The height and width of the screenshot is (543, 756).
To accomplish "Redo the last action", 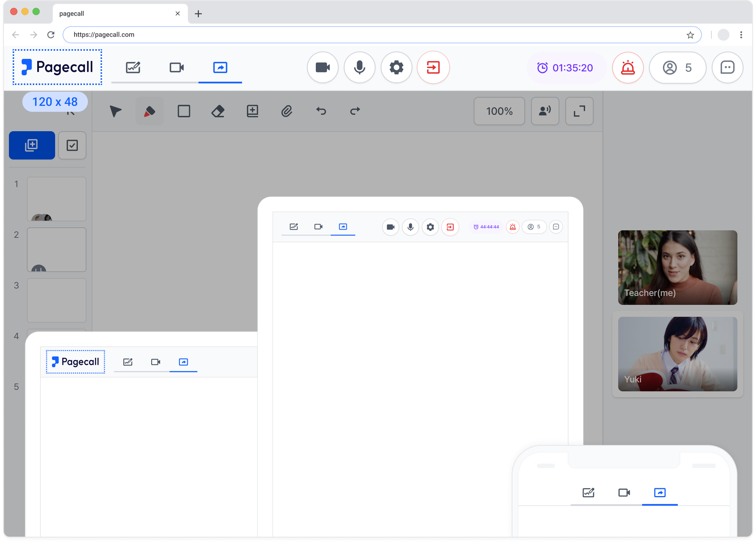I will [355, 111].
